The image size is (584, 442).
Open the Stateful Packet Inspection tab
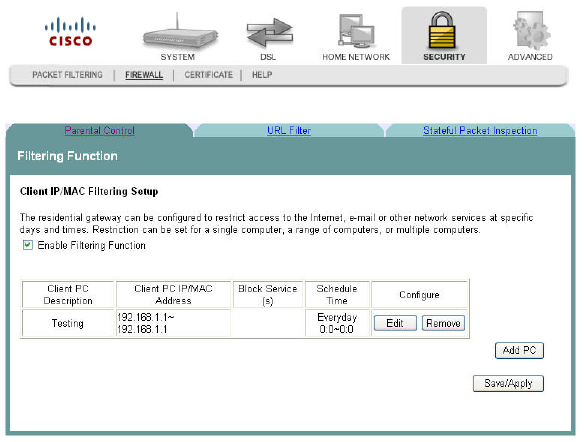[x=480, y=131]
